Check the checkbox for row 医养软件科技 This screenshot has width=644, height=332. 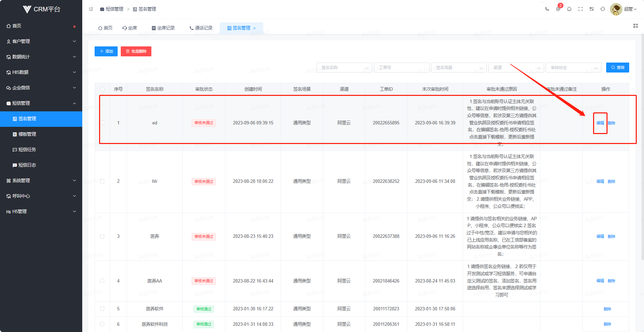coord(102,324)
